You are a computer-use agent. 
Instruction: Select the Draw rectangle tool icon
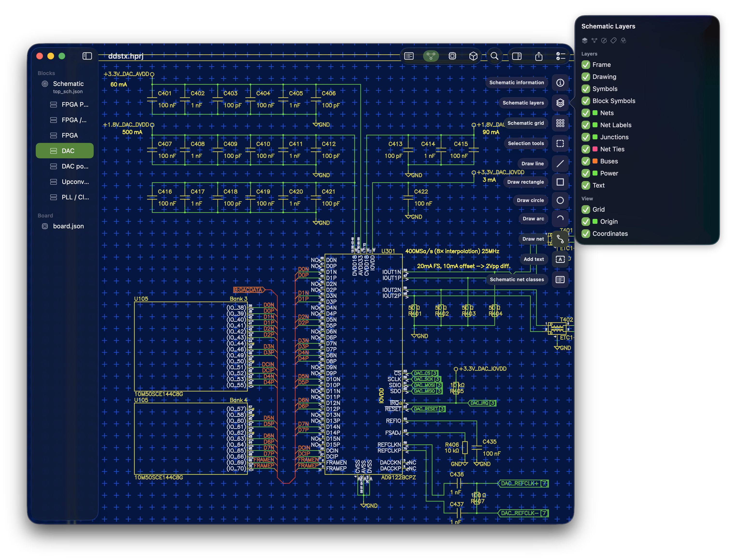tap(560, 182)
